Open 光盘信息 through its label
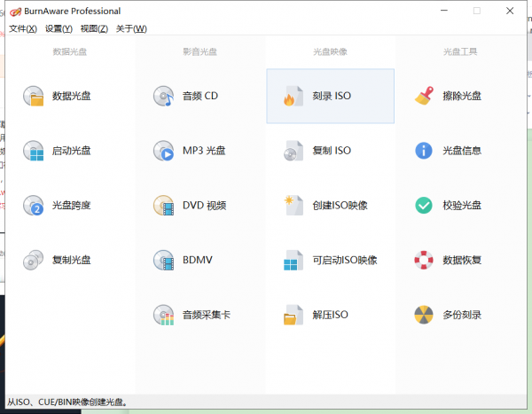Image resolution: width=532 pixels, height=414 pixels. (x=462, y=151)
